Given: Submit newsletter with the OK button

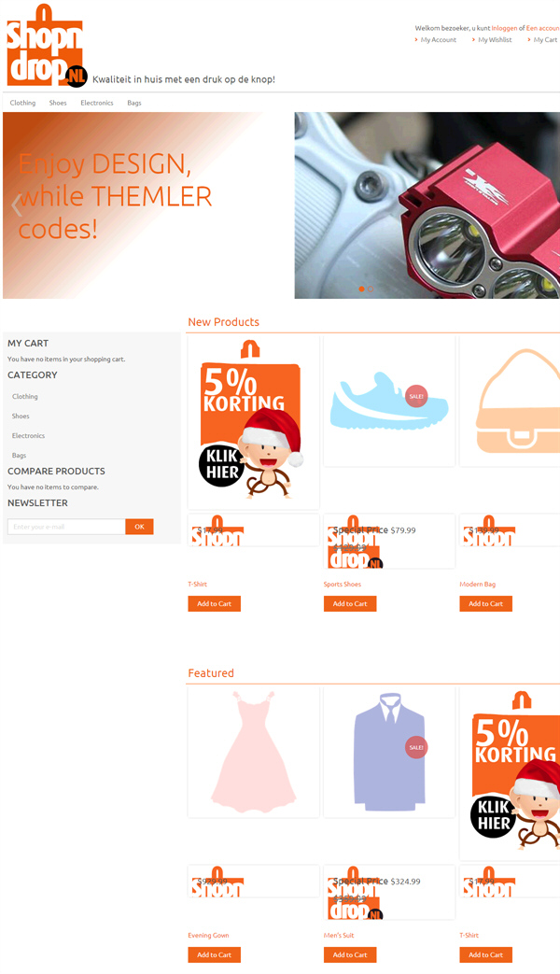Looking at the screenshot, I should point(140,527).
